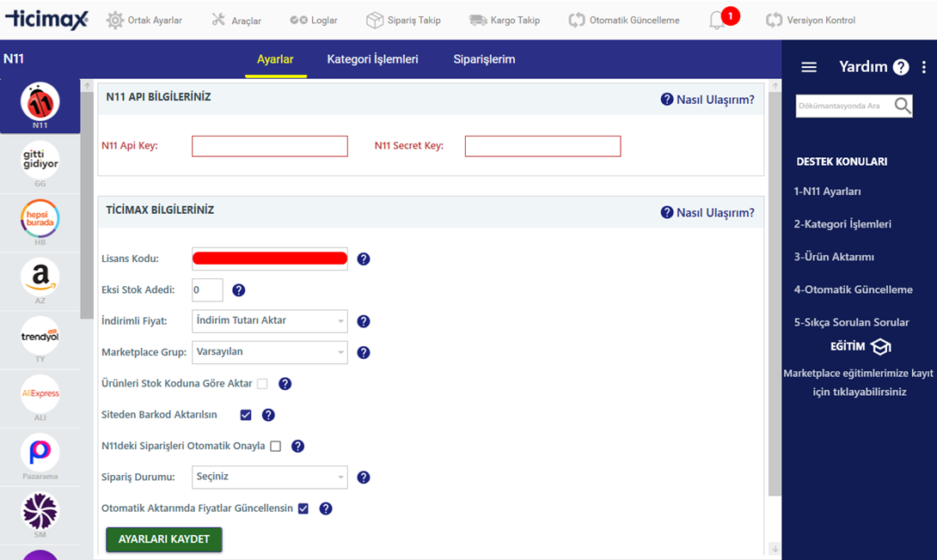Open the 1-N11 Ayarları support topic
The image size is (937, 560).
(x=827, y=192)
